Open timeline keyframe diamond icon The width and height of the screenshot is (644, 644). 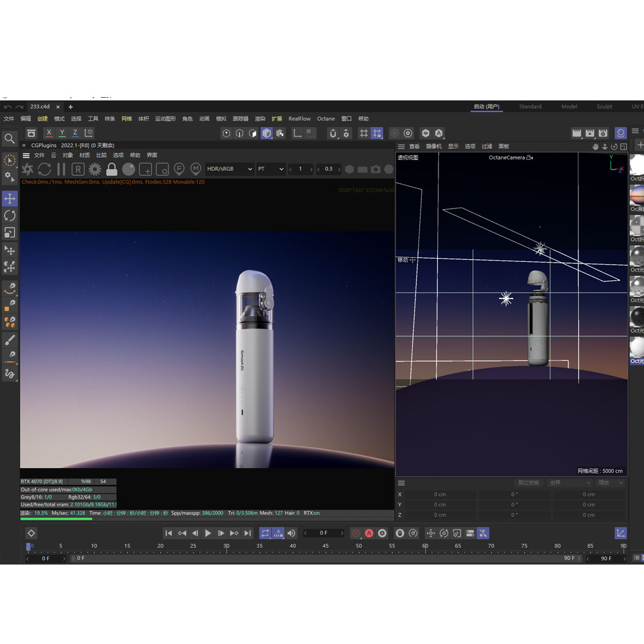tap(31, 533)
